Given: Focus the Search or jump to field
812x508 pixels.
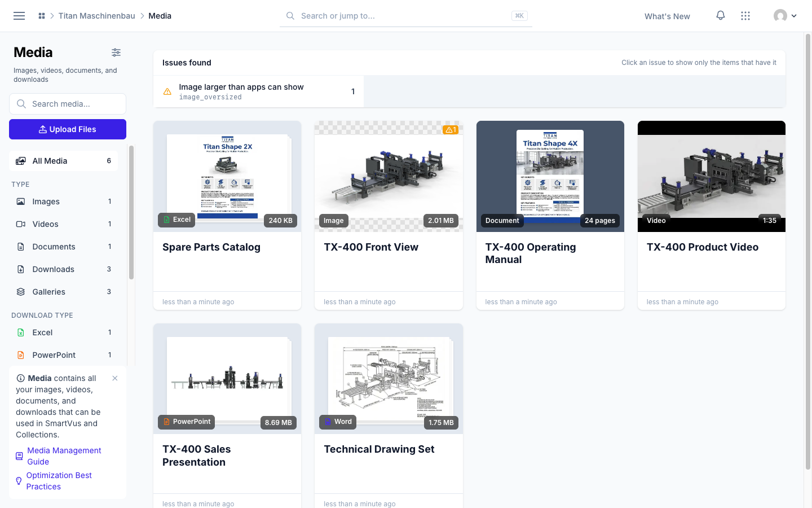Looking at the screenshot, I should 406,16.
